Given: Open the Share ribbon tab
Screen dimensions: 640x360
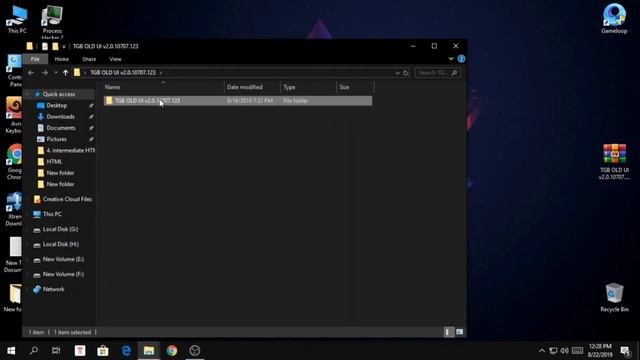Looking at the screenshot, I should pyautogui.click(x=89, y=59).
